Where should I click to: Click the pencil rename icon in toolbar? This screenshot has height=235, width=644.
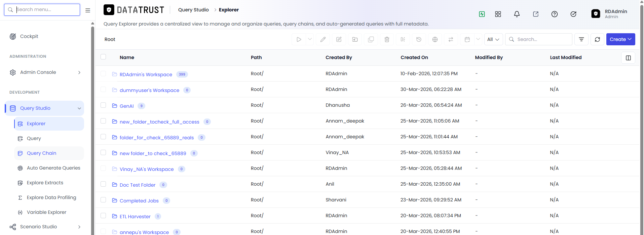point(323,39)
